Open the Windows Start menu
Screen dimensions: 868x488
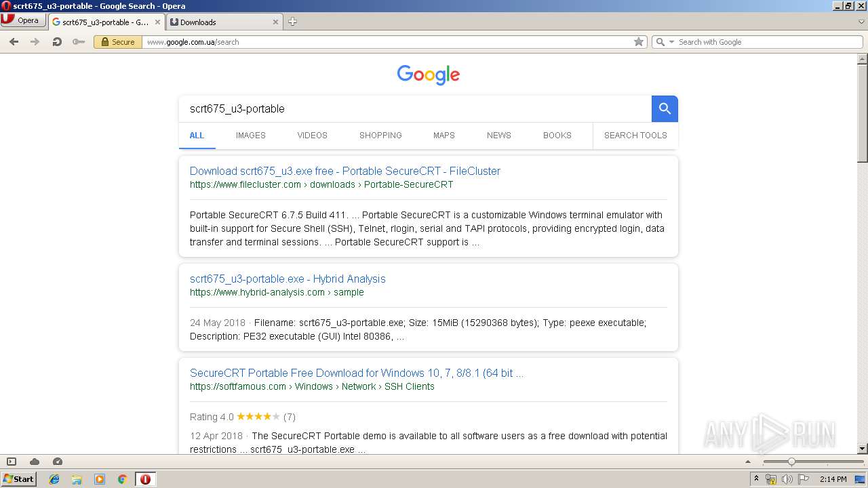[18, 479]
